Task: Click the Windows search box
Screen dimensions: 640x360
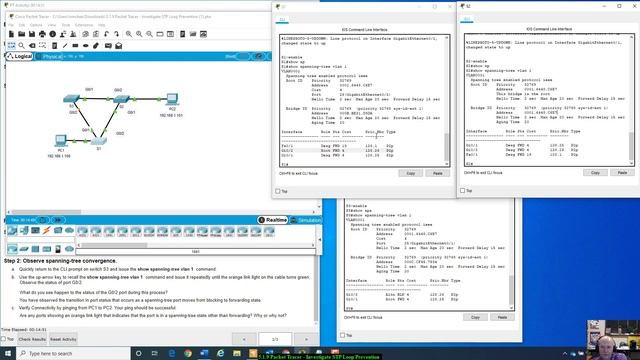Action: tap(73, 353)
